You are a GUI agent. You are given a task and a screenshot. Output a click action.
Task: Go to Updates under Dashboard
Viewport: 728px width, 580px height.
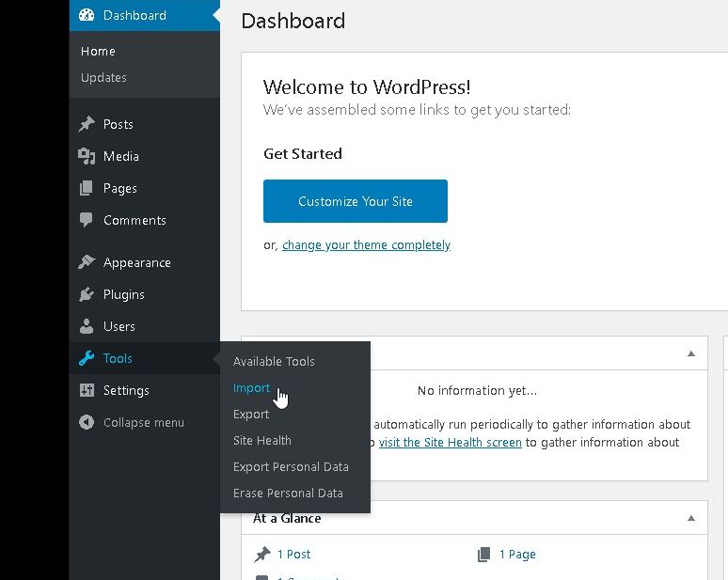(103, 78)
